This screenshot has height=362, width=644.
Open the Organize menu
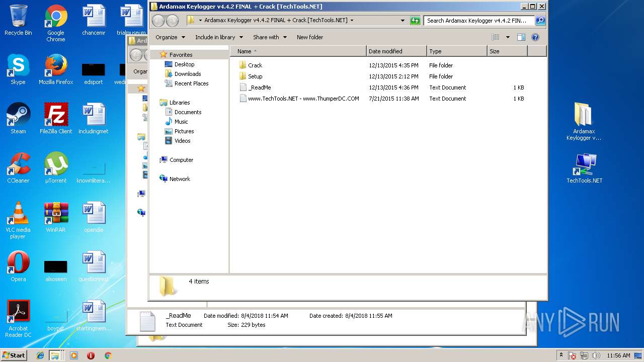170,37
